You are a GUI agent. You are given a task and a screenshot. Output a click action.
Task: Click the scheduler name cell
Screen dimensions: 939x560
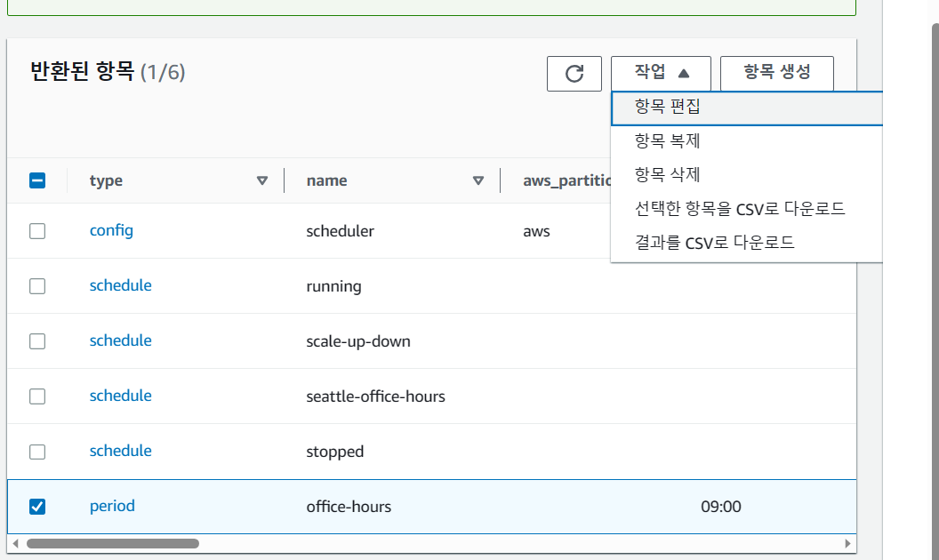341,231
